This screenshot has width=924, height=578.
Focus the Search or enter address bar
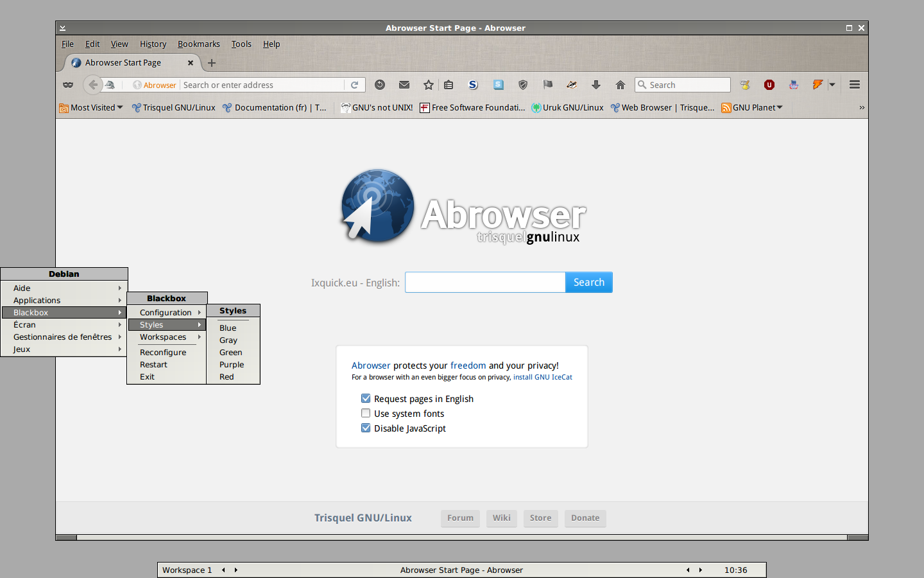coord(262,85)
